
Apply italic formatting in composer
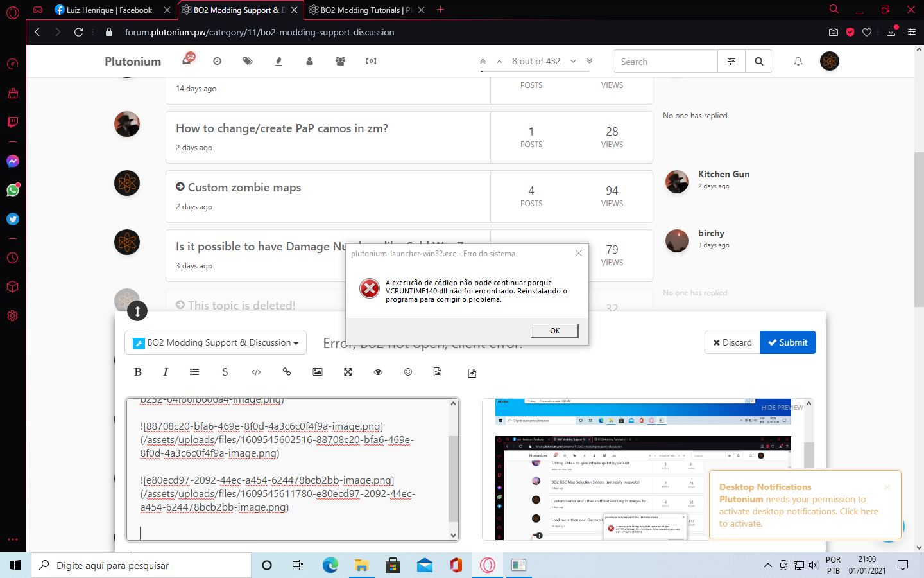[166, 372]
